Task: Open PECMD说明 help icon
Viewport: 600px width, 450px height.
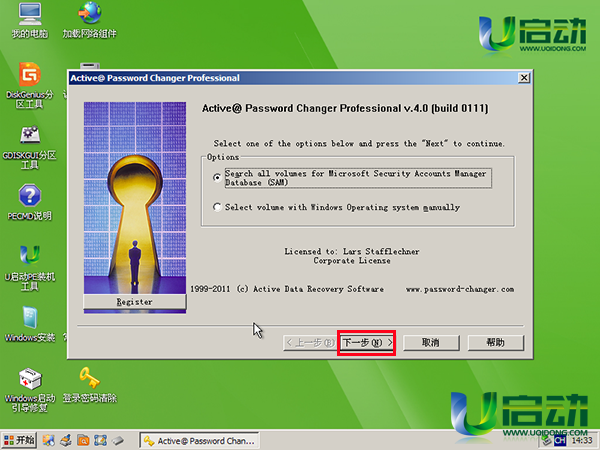Action: [30, 202]
